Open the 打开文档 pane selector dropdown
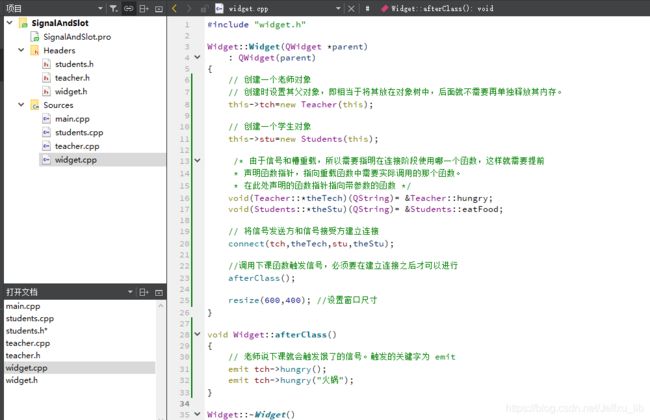This screenshot has width=650, height=420. click(x=130, y=292)
